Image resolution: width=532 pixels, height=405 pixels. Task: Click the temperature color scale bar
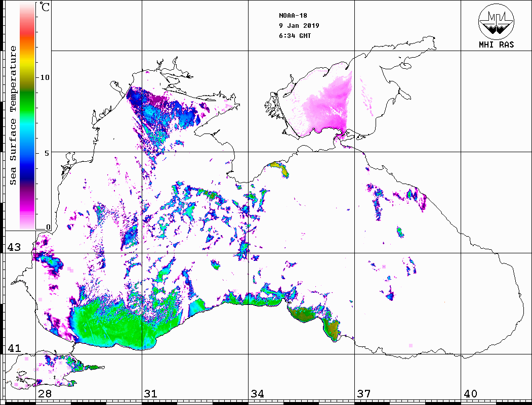pyautogui.click(x=27, y=116)
